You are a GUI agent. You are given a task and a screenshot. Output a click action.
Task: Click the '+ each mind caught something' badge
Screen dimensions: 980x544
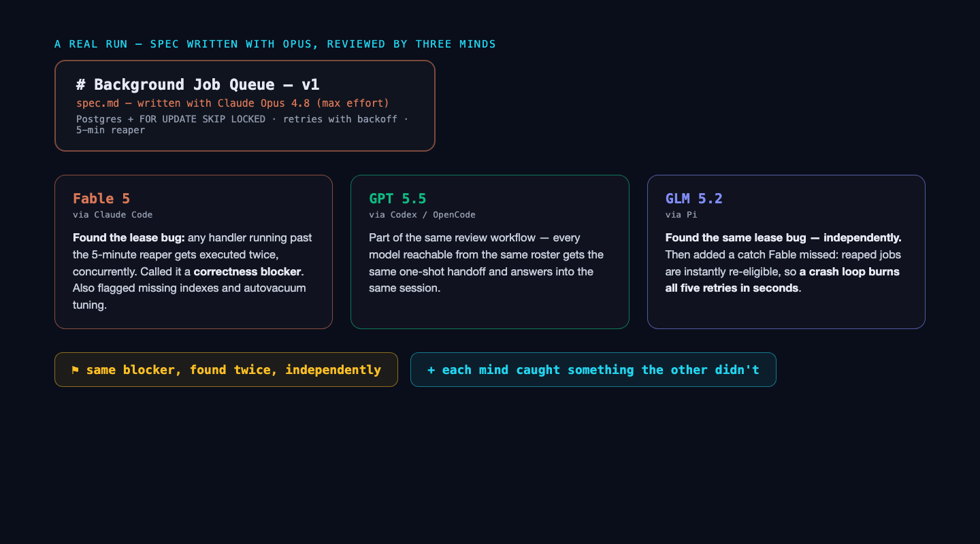(593, 370)
